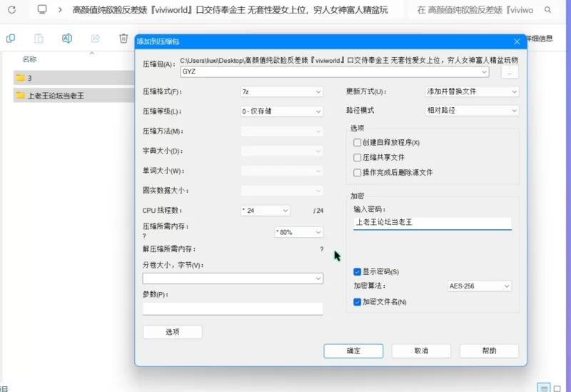Select the folder named 3
Image resolution: width=571 pixels, height=392 pixels.
click(x=74, y=78)
